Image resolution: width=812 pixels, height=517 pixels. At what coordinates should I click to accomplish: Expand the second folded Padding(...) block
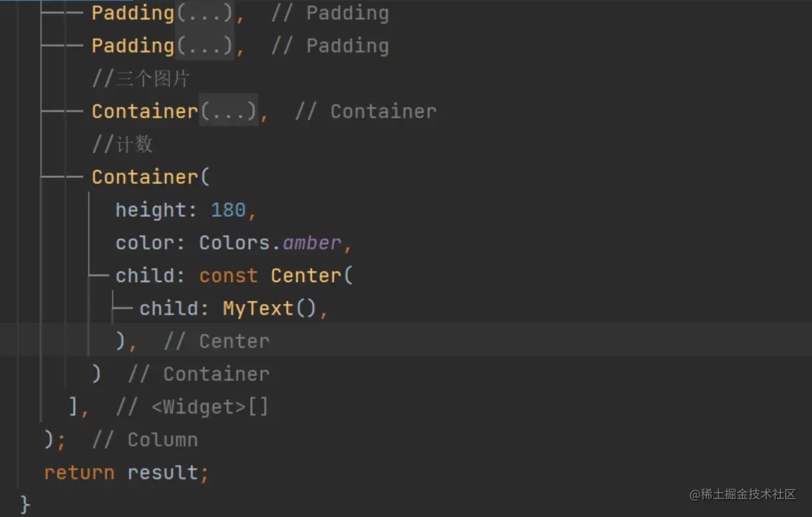(204, 45)
